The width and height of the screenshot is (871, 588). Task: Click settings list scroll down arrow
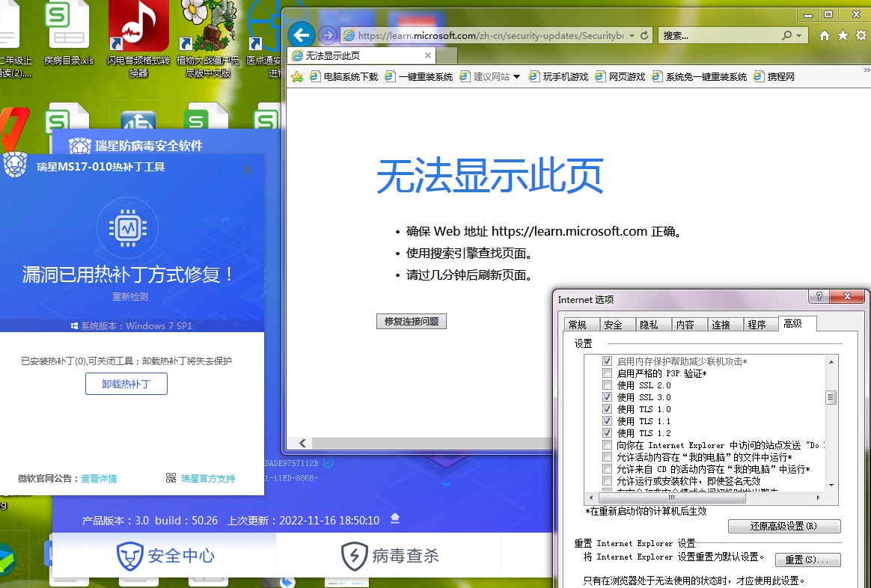tap(831, 486)
